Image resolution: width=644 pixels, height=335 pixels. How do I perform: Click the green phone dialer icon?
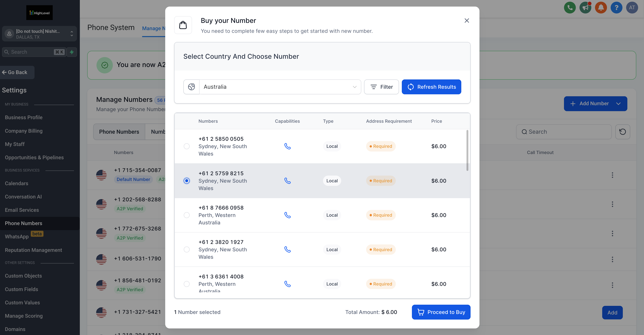tap(570, 8)
